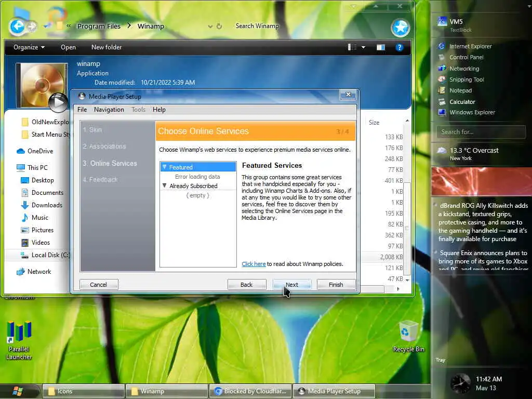This screenshot has width=532, height=399.
Task: Click the Cancel button in setup
Action: point(98,285)
